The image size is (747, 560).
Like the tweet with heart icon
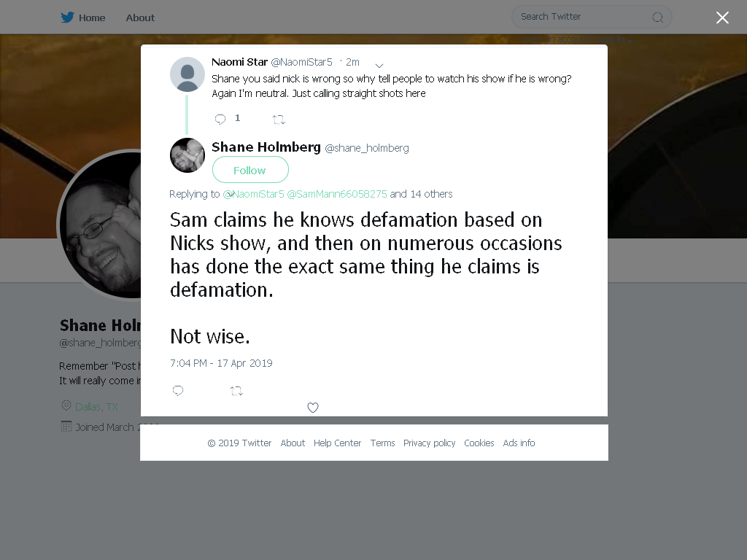312,408
